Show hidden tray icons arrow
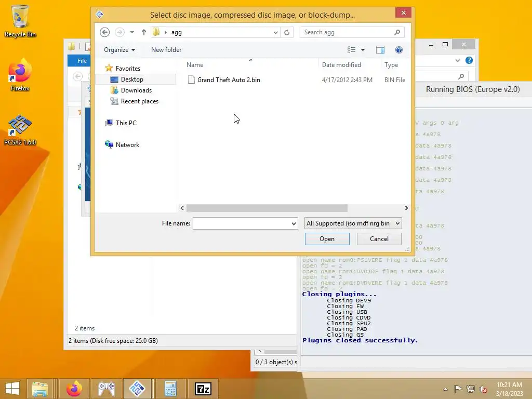 tap(445, 389)
